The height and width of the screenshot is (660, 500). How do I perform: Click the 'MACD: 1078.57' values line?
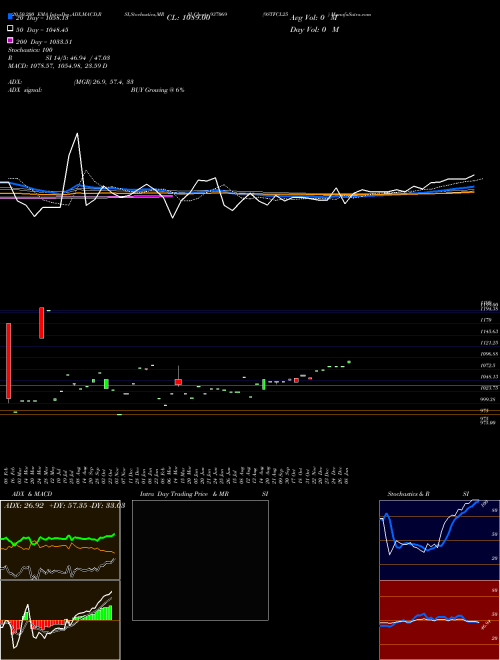pyautogui.click(x=58, y=66)
